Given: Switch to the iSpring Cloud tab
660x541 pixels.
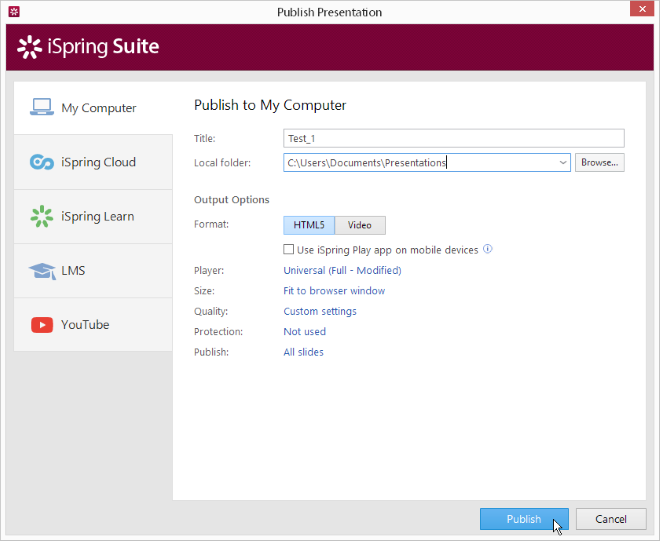Looking at the screenshot, I should tap(93, 162).
